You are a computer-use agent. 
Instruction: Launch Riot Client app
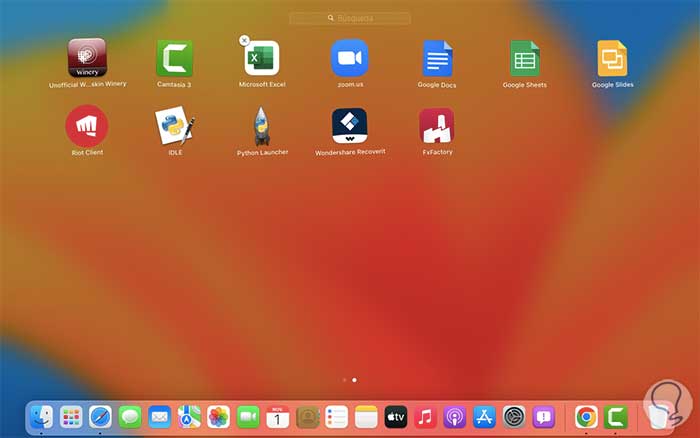(87, 126)
